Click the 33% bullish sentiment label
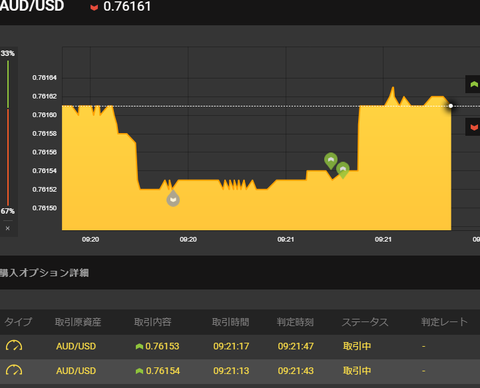480x388 pixels. coord(8,53)
